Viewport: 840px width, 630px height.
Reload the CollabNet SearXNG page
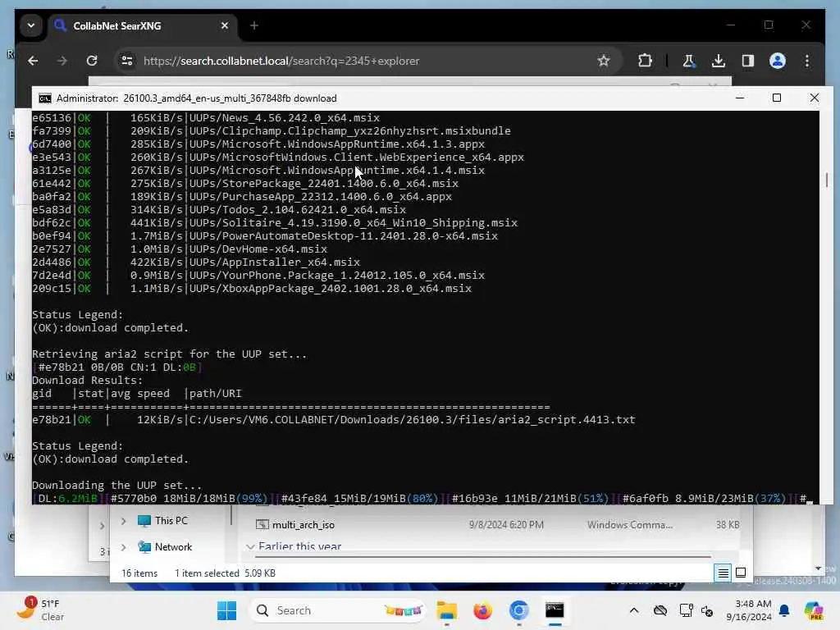tap(92, 61)
